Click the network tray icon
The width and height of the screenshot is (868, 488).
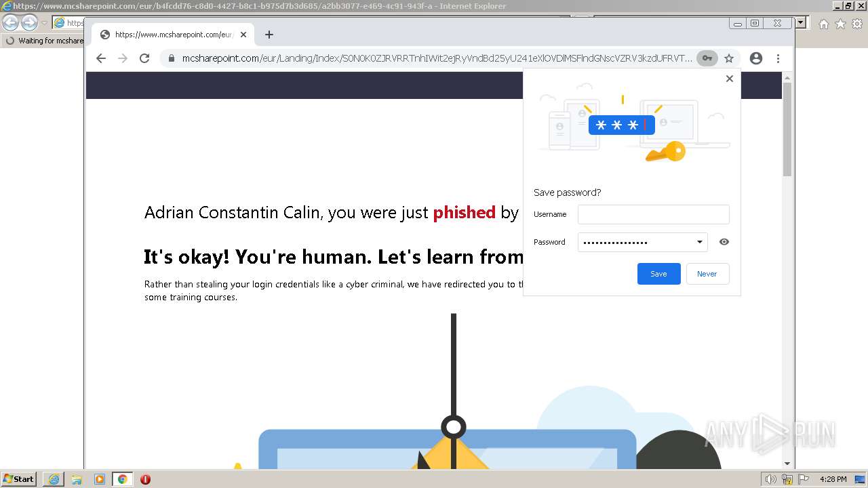coord(787,479)
